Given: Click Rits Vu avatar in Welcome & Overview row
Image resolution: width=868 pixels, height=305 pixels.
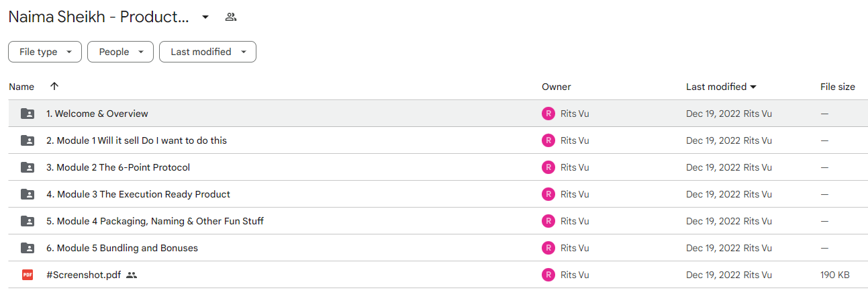Looking at the screenshot, I should [x=548, y=114].
